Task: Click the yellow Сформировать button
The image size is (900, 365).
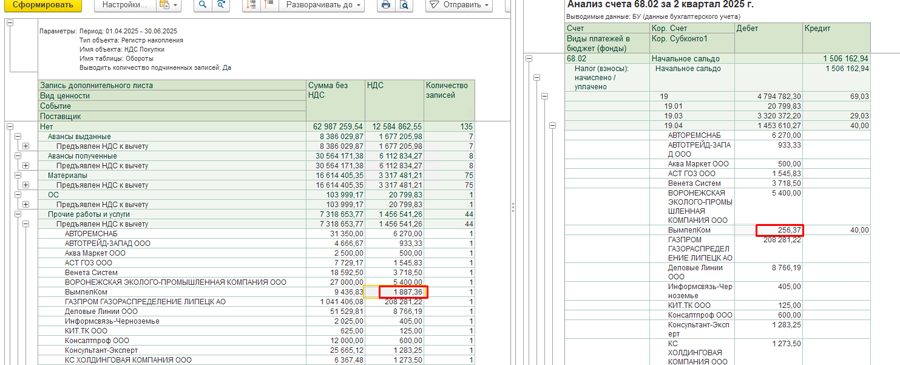Action: click(43, 5)
